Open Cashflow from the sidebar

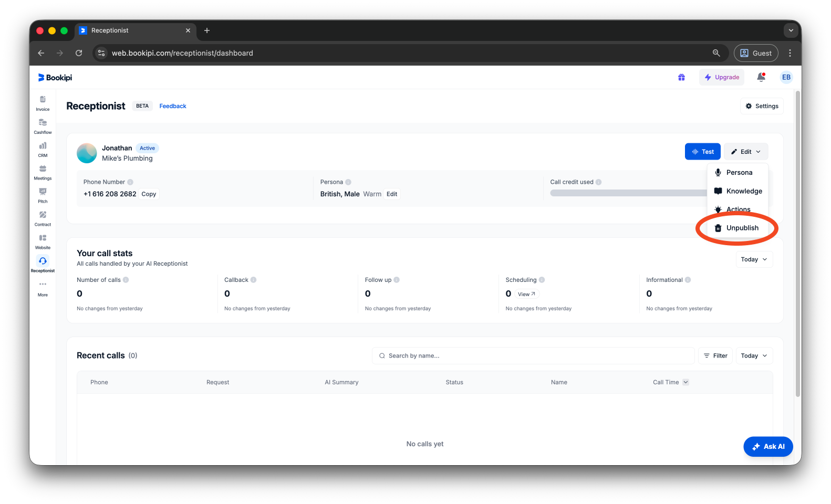[x=43, y=126]
